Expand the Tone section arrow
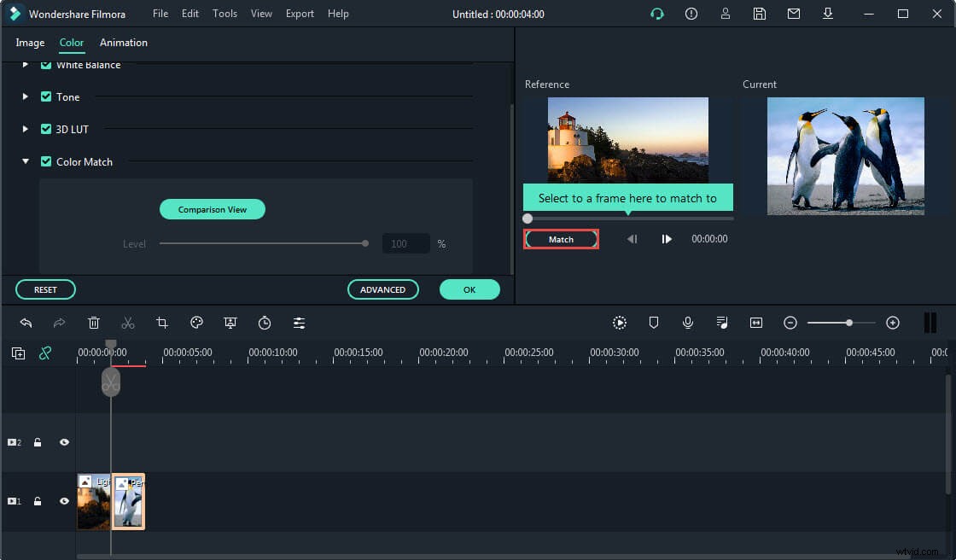 [25, 96]
